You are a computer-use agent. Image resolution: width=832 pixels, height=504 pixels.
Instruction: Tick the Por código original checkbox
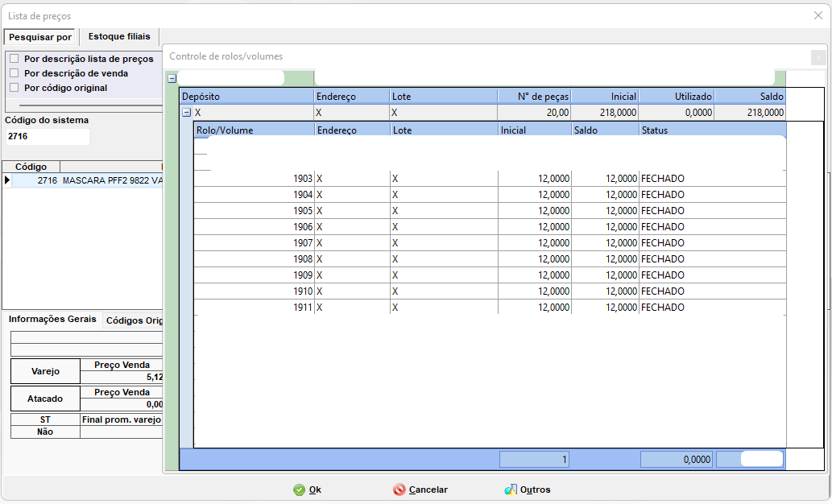[x=14, y=88]
